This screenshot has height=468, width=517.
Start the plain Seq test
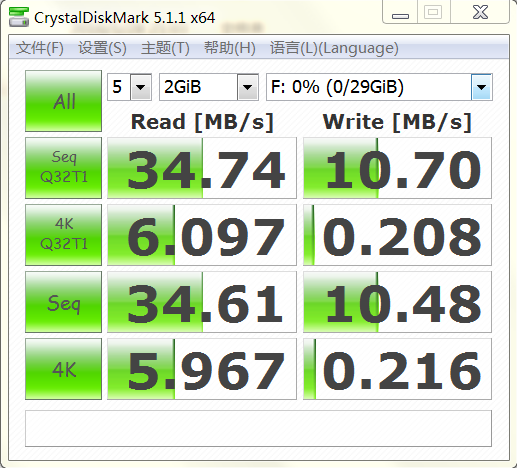pos(63,302)
